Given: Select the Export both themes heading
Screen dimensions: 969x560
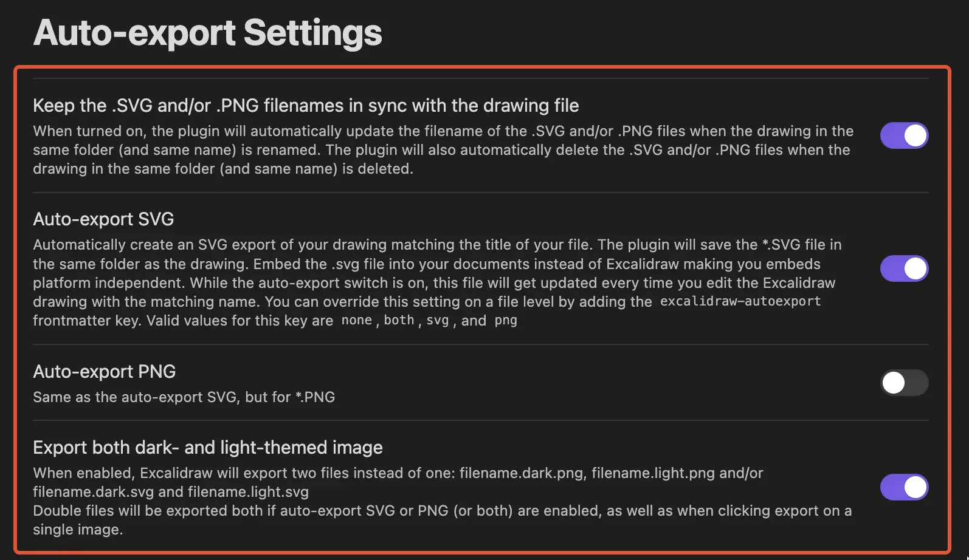Looking at the screenshot, I should 208,448.
